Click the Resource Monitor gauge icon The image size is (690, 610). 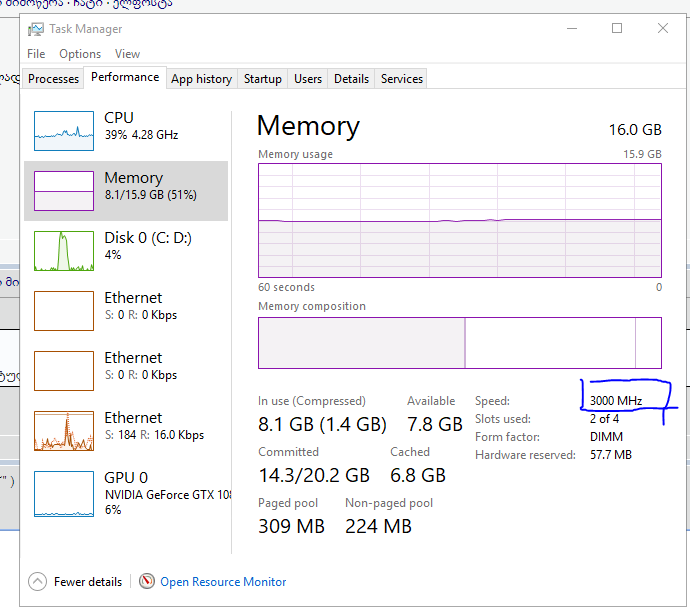(x=147, y=581)
